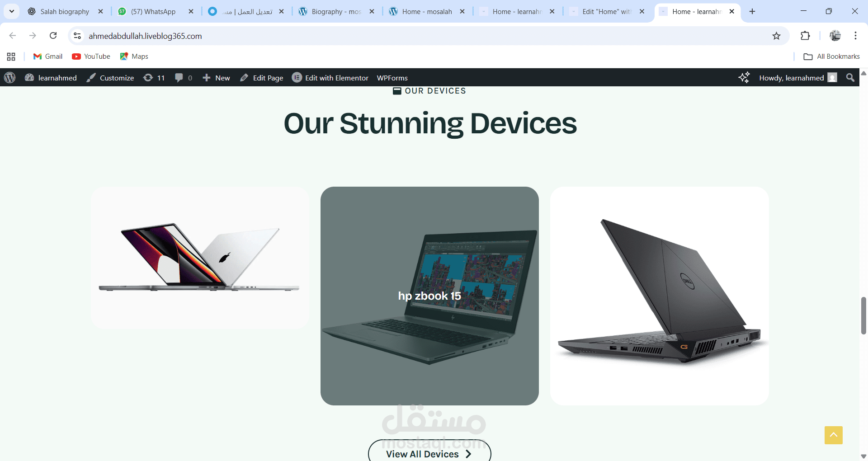
Task: Open the Howdy, learnahmed account menu
Action: tap(798, 78)
